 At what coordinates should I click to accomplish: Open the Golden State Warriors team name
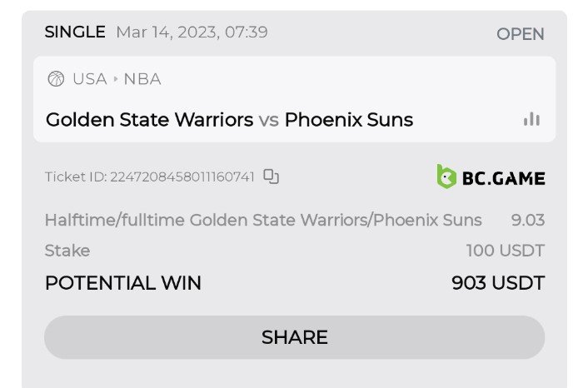point(149,119)
